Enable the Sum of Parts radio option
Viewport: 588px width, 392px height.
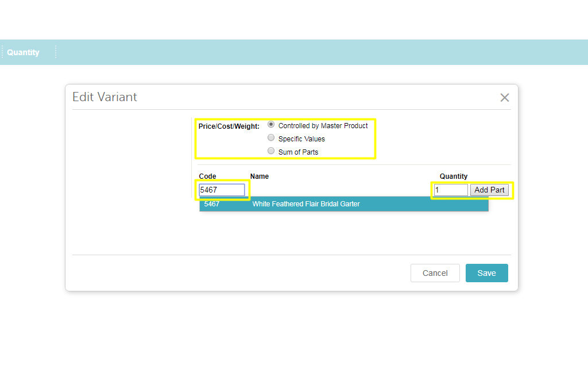[x=271, y=151]
